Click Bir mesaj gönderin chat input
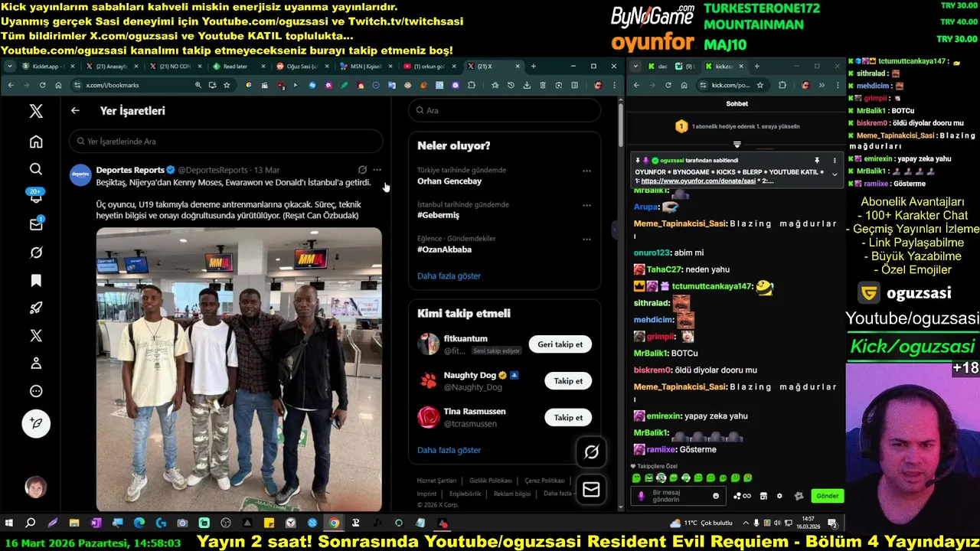Screen dimensions: 980x551 pos(678,496)
